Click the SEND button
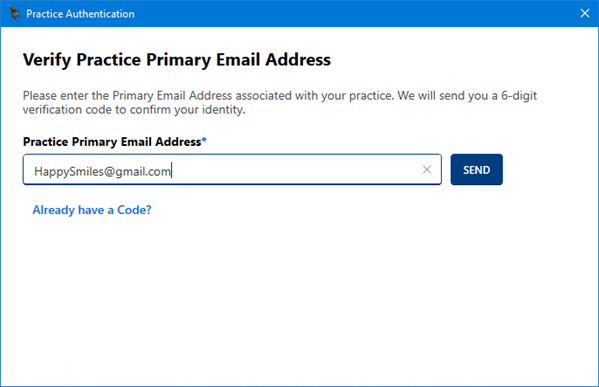The width and height of the screenshot is (599, 387). pos(476,170)
